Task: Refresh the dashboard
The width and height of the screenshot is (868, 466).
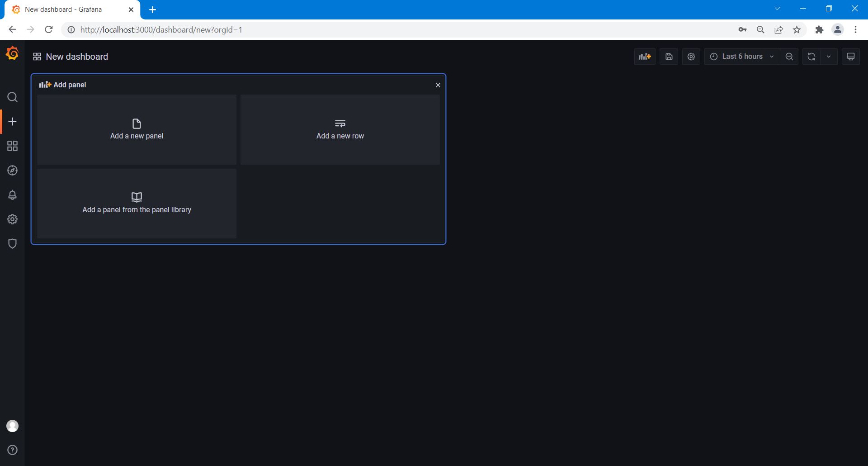Action: pyautogui.click(x=811, y=57)
